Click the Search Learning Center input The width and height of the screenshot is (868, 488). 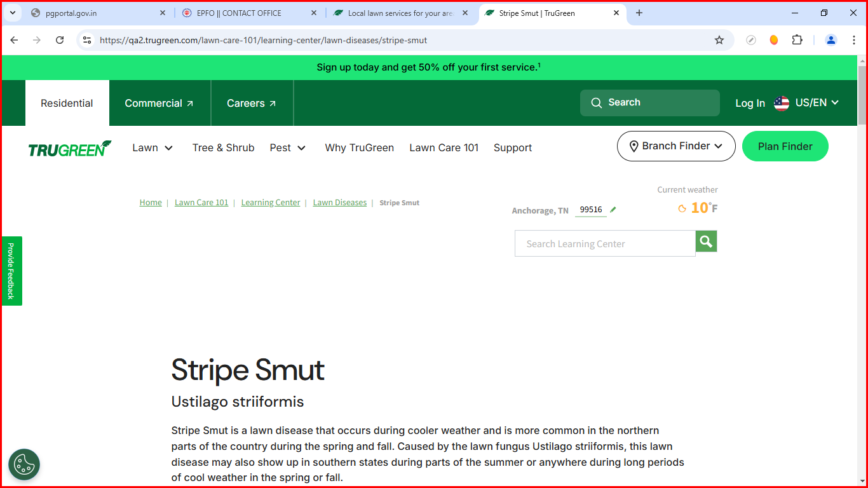click(x=605, y=243)
